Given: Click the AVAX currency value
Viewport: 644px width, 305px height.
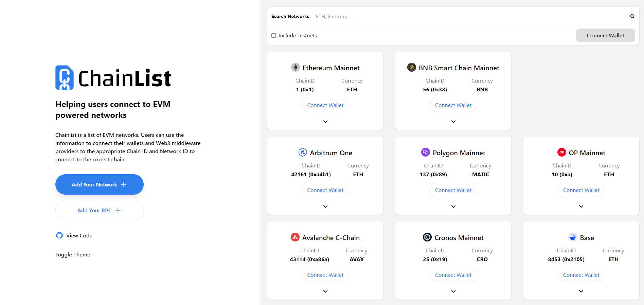Looking at the screenshot, I should (x=357, y=259).
